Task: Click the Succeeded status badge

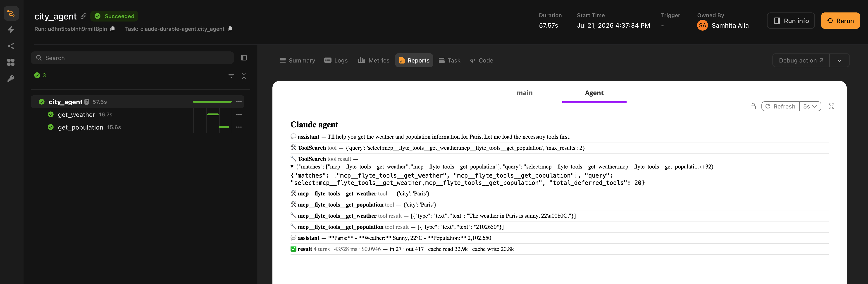Action: [x=114, y=16]
